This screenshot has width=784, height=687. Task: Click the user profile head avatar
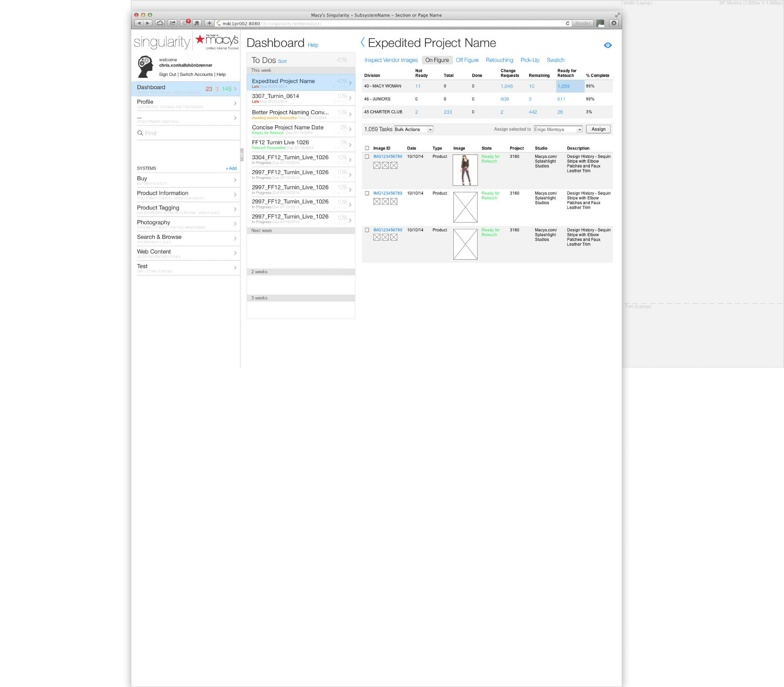[x=145, y=67]
